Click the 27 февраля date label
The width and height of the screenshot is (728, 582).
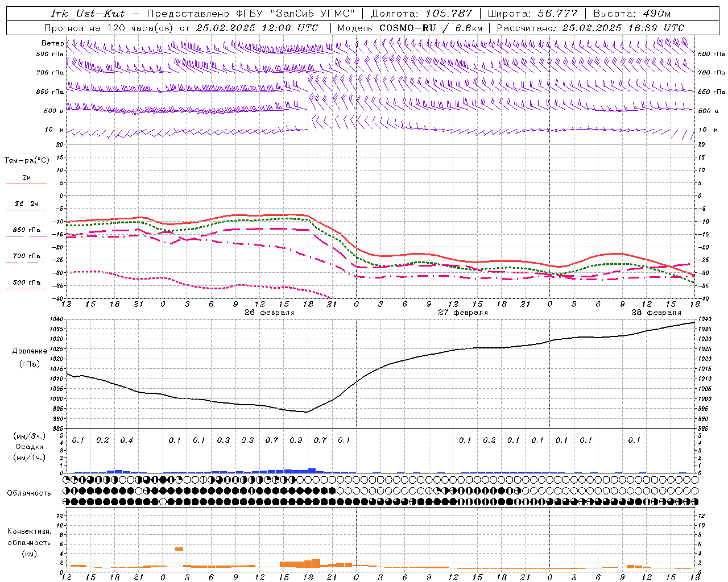click(x=463, y=313)
